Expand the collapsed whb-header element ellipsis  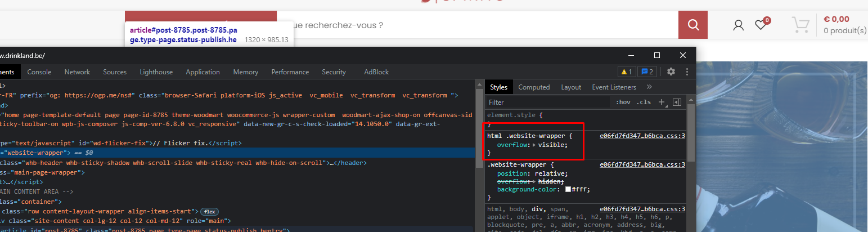pos(332,163)
